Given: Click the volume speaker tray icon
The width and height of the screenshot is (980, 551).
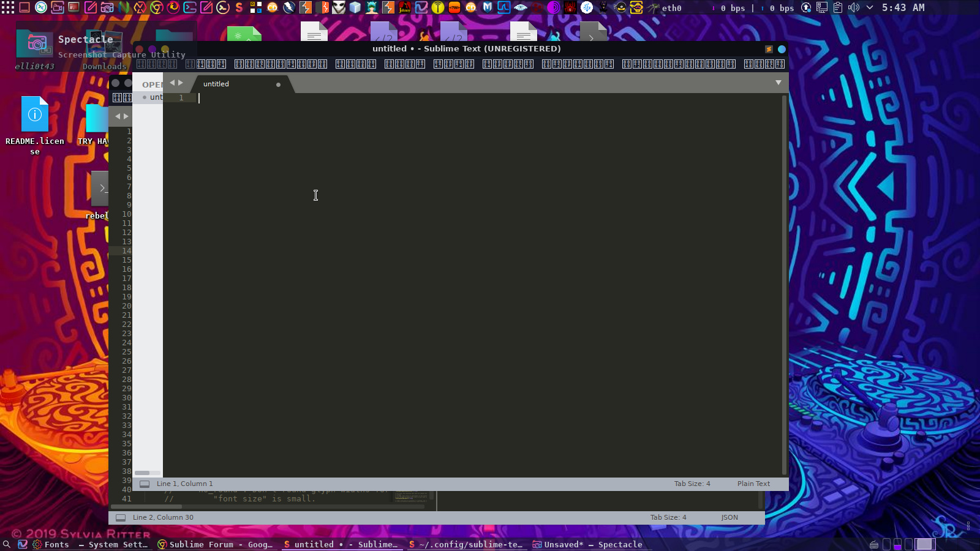Looking at the screenshot, I should tap(853, 7).
